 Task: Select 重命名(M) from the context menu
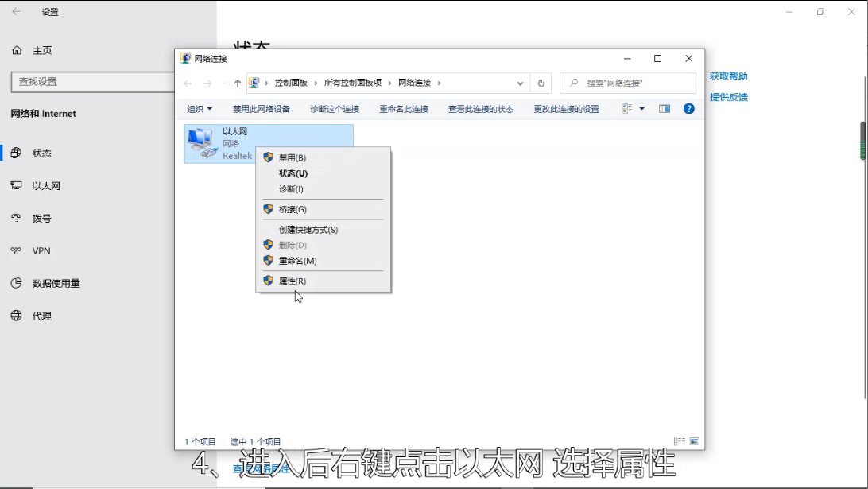(324, 261)
